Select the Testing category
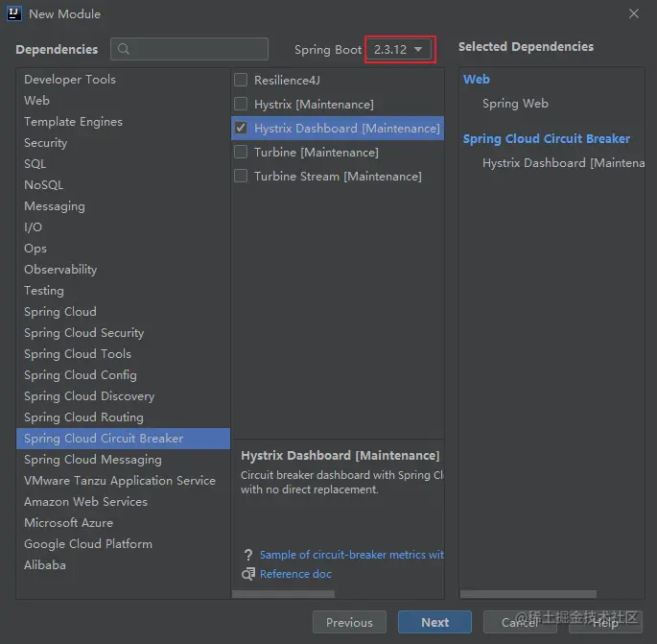 coord(123,290)
